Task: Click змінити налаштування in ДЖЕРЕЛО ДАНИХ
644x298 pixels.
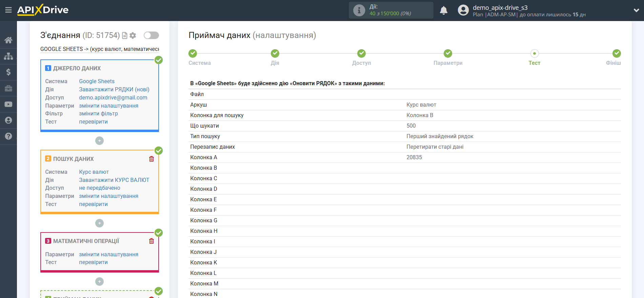Action: tap(108, 106)
